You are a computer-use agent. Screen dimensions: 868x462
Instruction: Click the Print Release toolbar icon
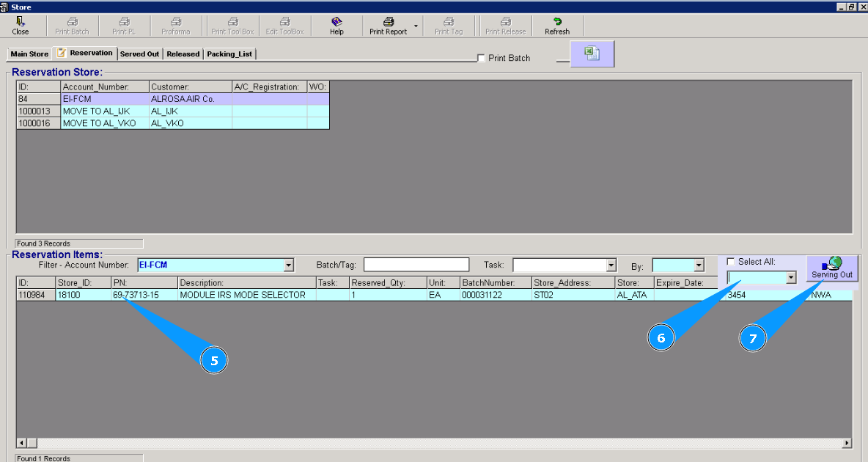[505, 26]
